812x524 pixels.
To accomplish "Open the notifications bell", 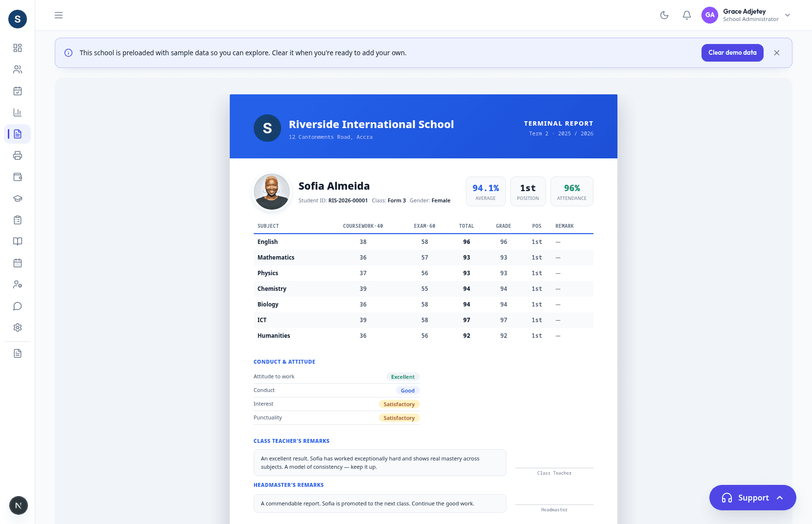I will tap(687, 15).
